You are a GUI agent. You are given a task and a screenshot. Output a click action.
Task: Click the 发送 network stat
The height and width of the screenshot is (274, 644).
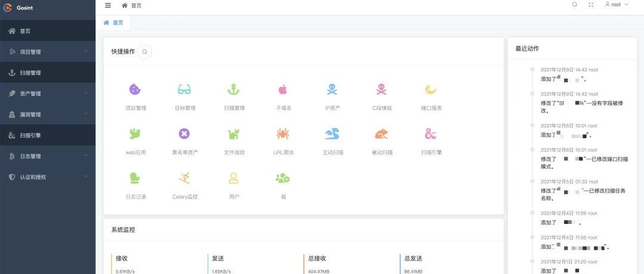coord(218,259)
